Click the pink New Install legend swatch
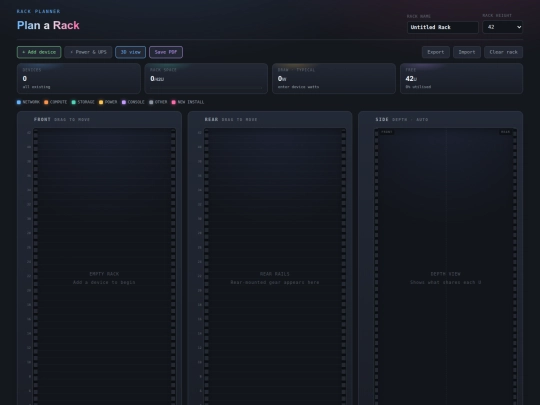The width and height of the screenshot is (540, 405). 174,102
